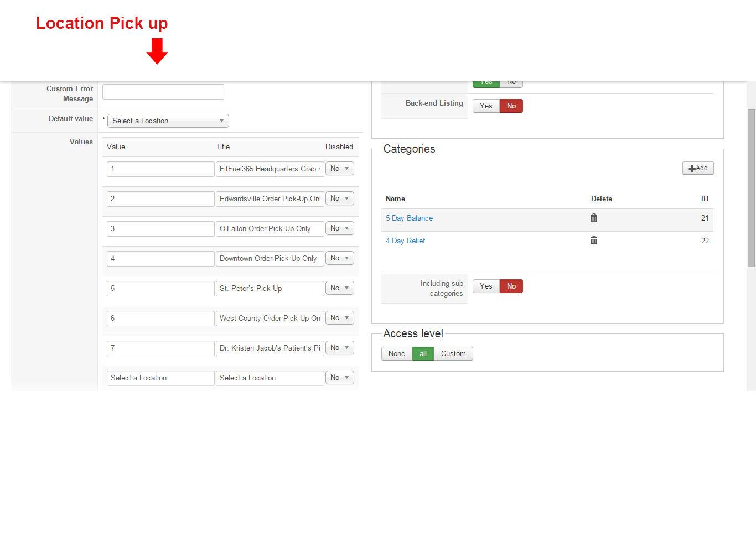
Task: Open Disabled dropdown for St. Peter's Pick Up
Action: (x=339, y=288)
